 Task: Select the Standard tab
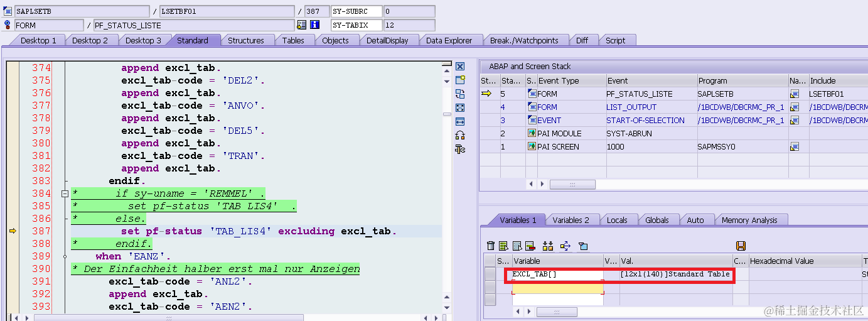[193, 40]
